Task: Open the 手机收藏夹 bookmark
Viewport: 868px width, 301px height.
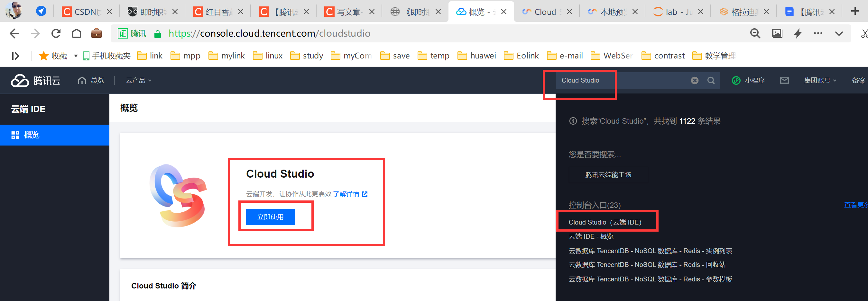Action: (107, 56)
